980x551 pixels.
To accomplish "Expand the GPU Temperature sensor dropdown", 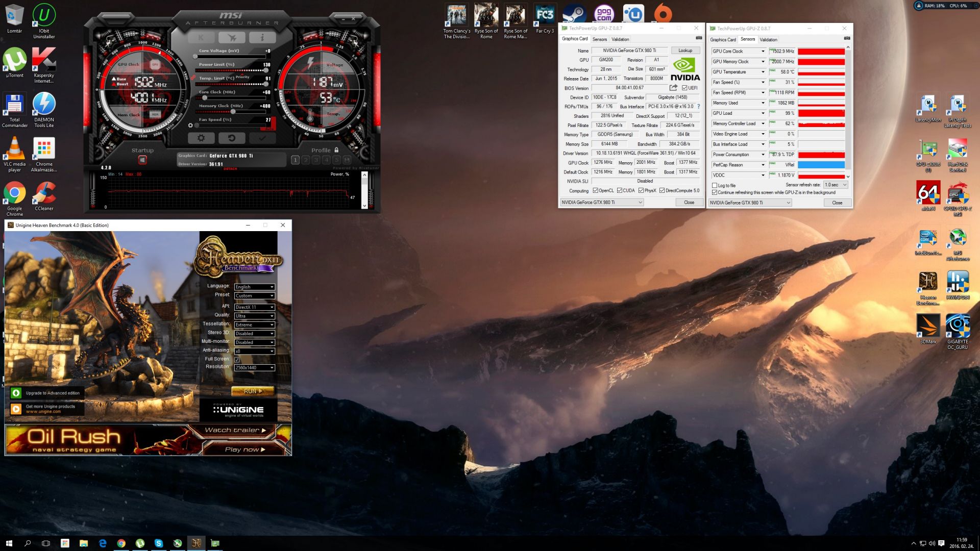I will [x=763, y=72].
